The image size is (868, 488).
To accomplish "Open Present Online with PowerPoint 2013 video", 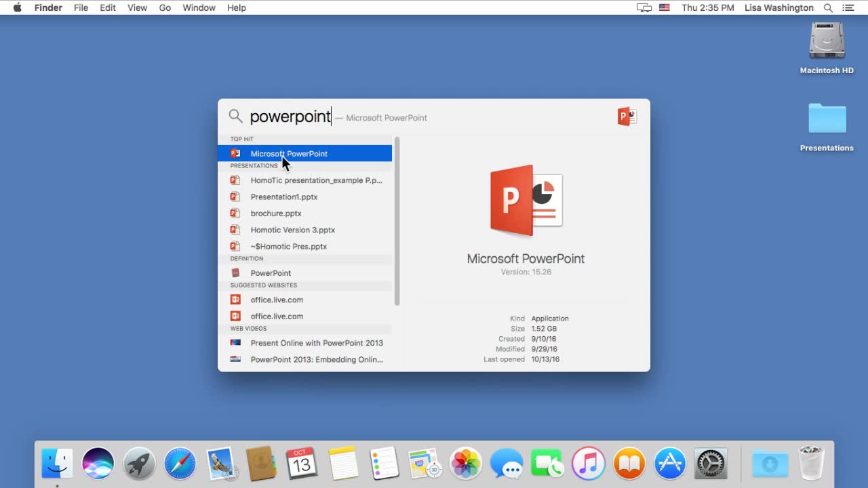I will 316,343.
